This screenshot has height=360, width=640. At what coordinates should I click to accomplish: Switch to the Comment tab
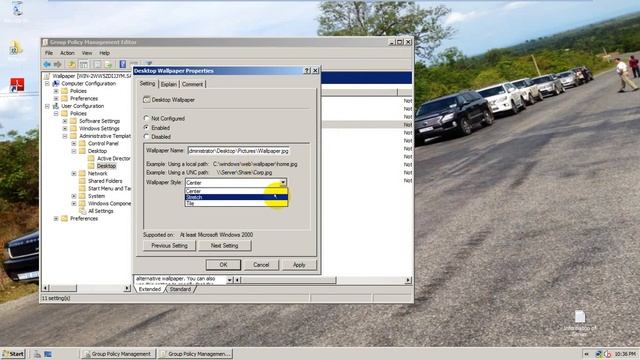coord(192,84)
